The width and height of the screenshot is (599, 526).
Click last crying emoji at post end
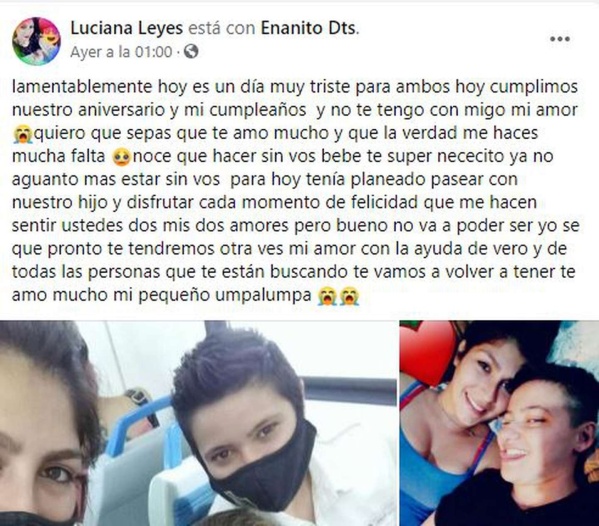point(349,296)
